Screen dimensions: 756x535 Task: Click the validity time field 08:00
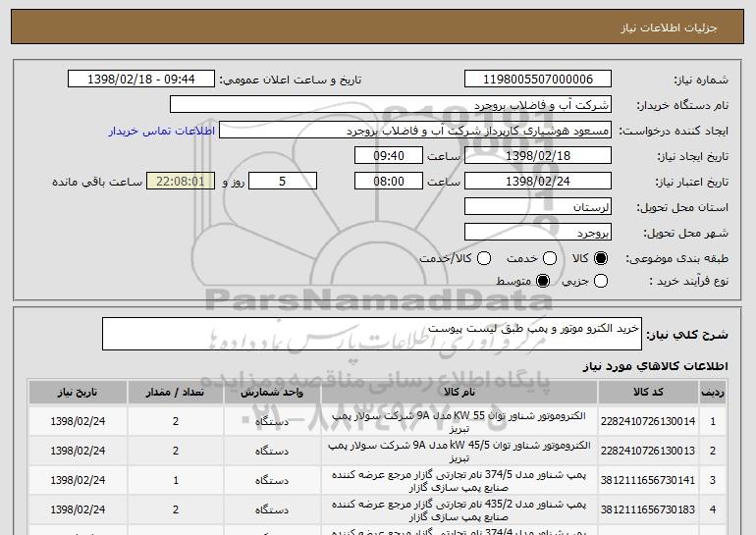click(x=389, y=182)
